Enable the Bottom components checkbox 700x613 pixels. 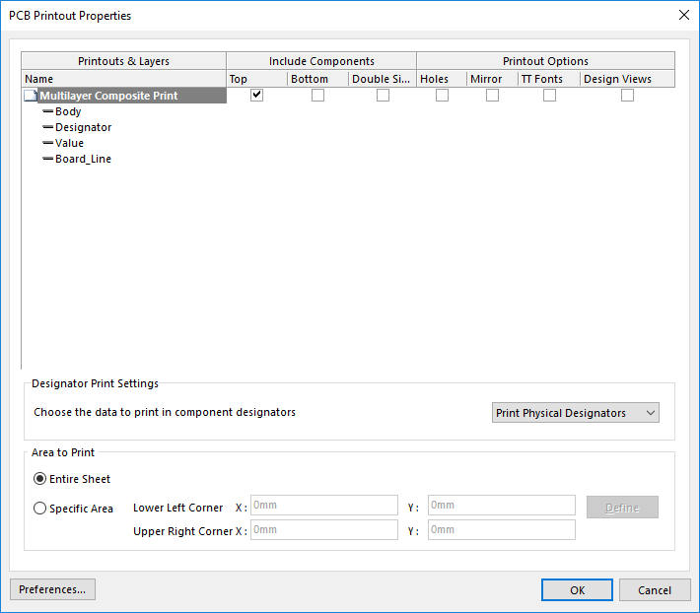pyautogui.click(x=317, y=96)
